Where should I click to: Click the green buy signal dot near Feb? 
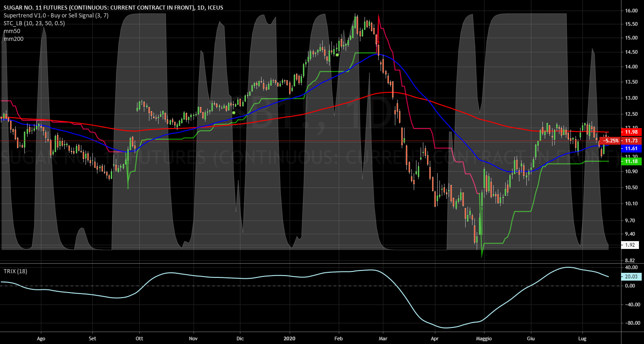tap(337, 55)
